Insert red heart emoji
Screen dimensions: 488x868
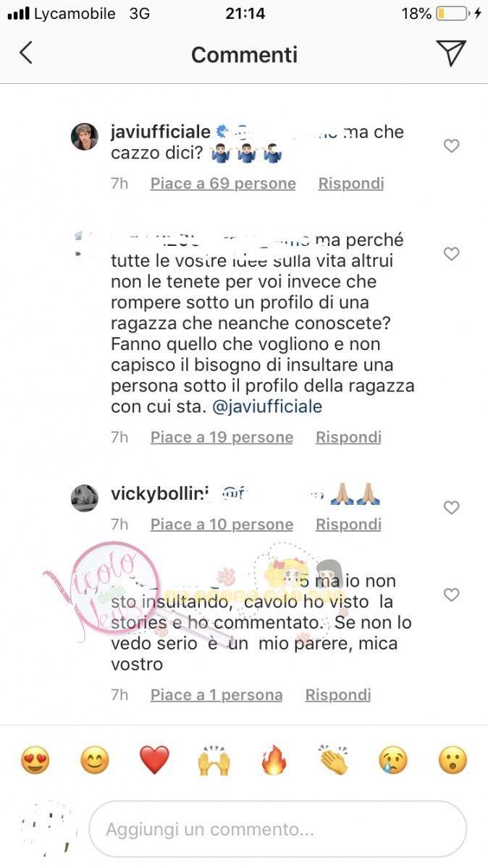click(153, 760)
